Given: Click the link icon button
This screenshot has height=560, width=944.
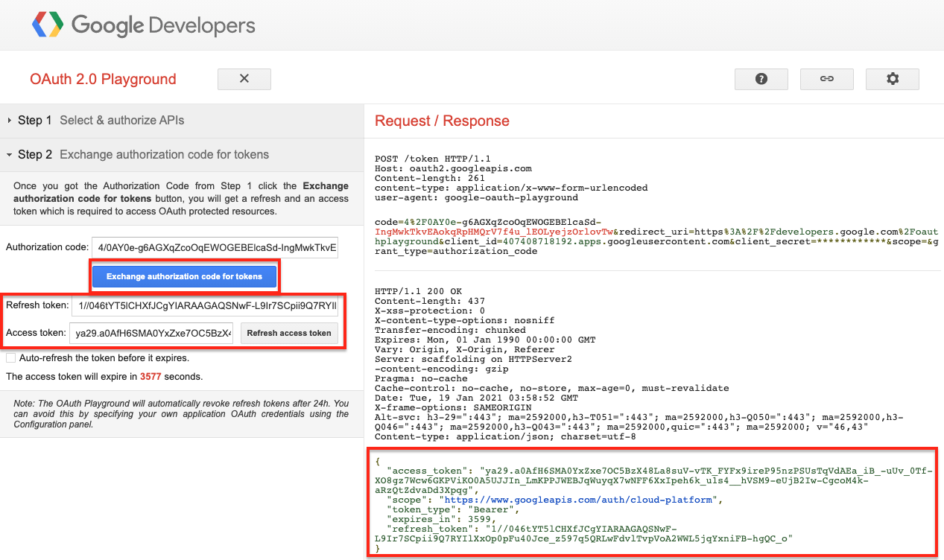Looking at the screenshot, I should 827,79.
